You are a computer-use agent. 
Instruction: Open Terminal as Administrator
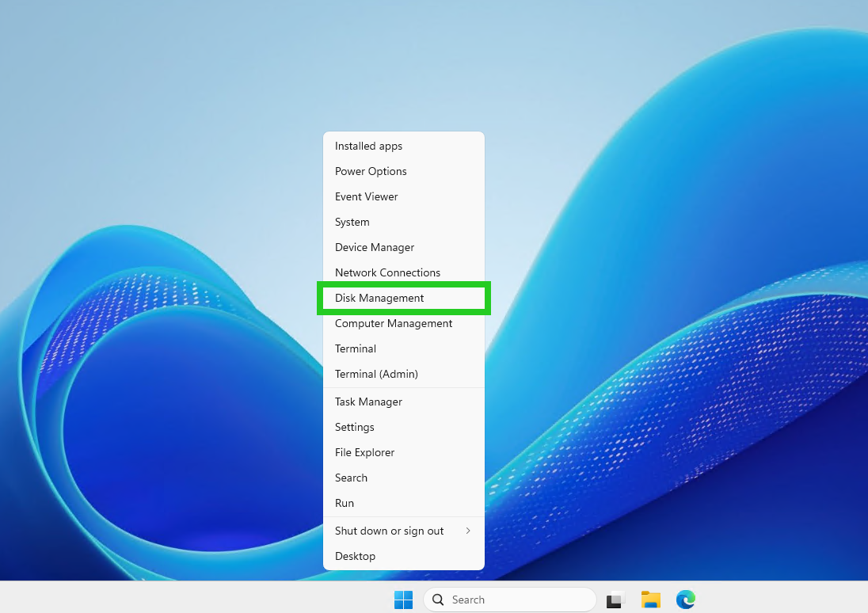375,374
